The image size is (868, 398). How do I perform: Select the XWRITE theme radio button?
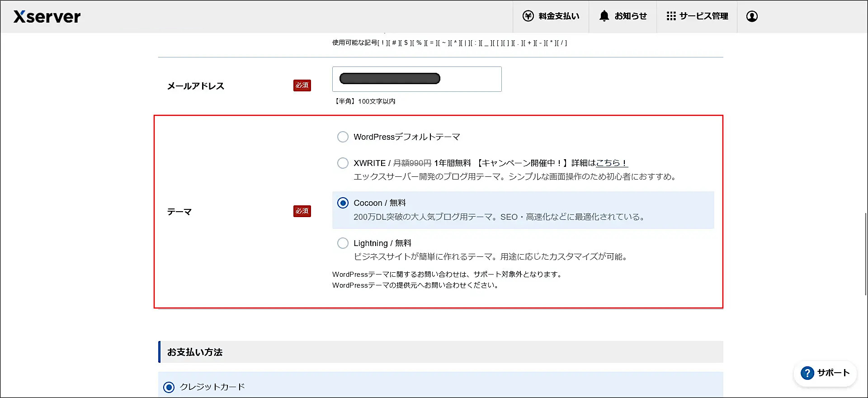point(343,163)
